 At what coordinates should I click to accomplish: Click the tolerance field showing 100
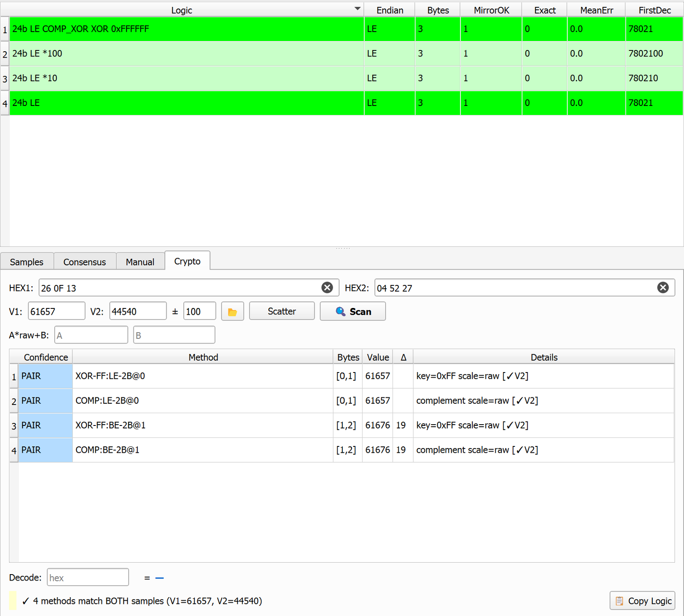200,311
